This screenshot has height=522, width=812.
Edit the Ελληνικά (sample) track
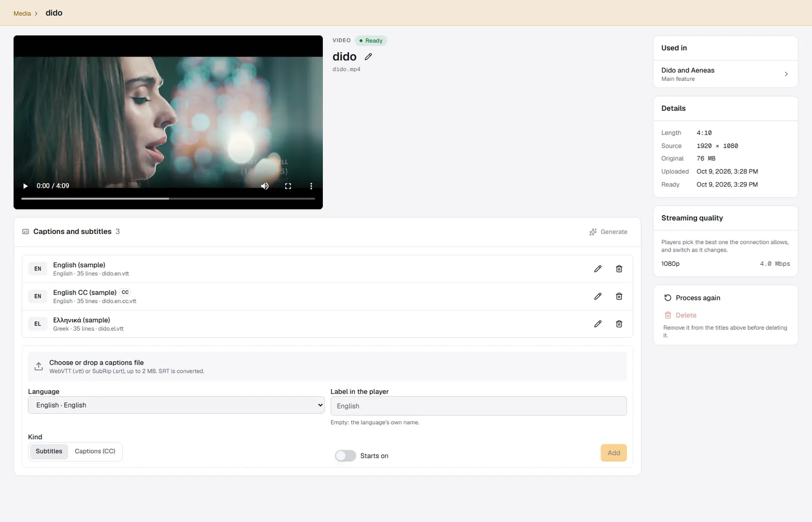pos(598,324)
